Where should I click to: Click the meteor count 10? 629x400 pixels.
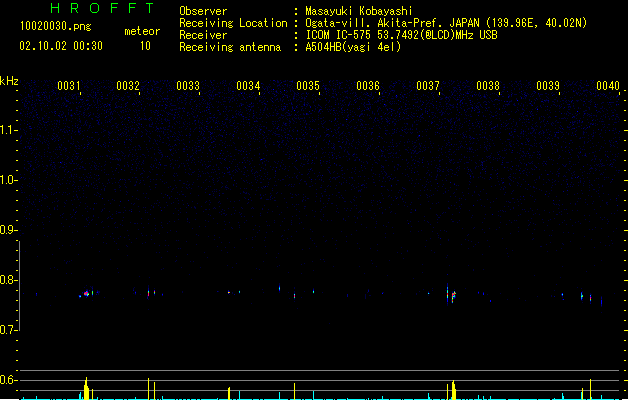(x=145, y=46)
